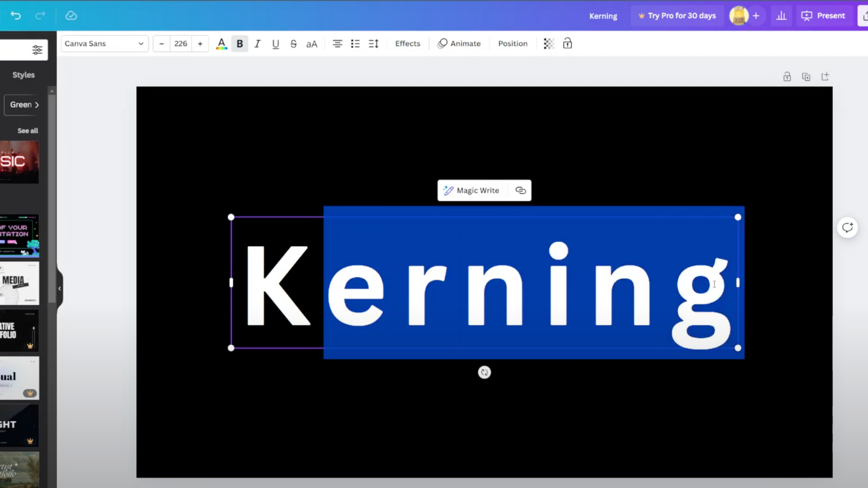Click the left side width handle of text box
The height and width of the screenshot is (488, 868).
[231, 283]
